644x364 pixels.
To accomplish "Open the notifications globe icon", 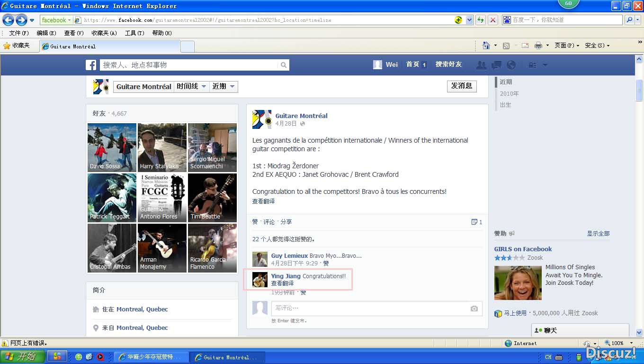I will tap(511, 65).
